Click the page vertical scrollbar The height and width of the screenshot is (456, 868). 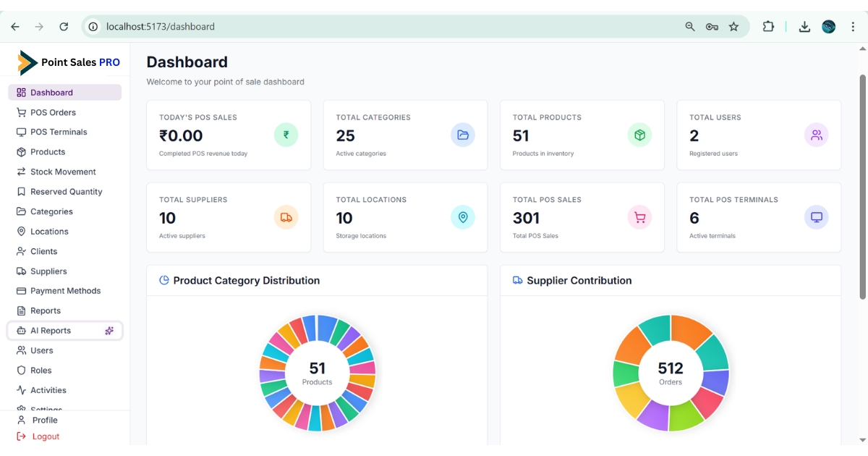(862, 187)
